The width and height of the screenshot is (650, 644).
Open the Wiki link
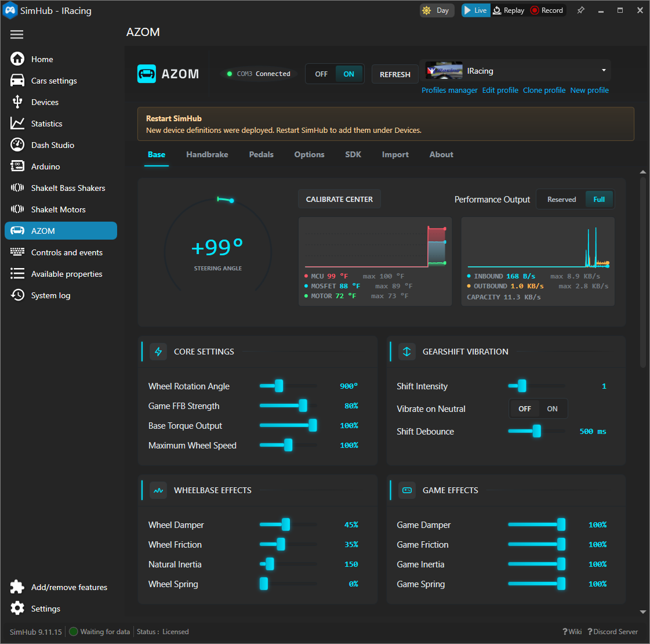pyautogui.click(x=572, y=632)
